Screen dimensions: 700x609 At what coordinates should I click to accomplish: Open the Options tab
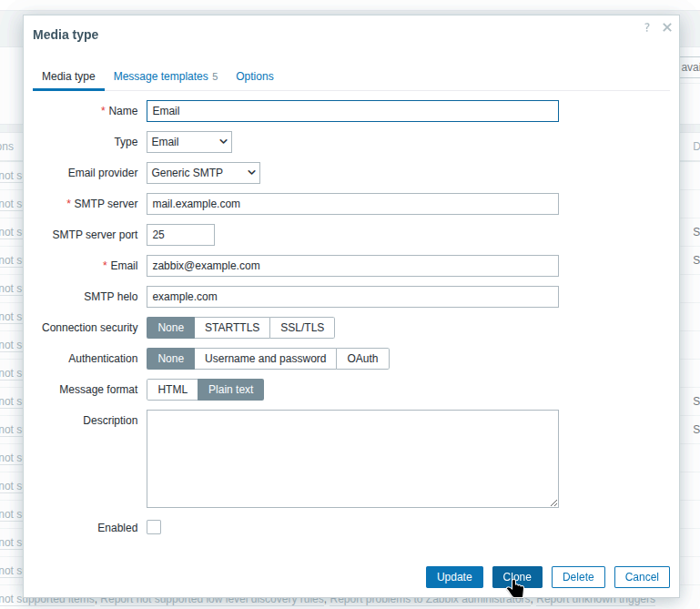point(255,76)
